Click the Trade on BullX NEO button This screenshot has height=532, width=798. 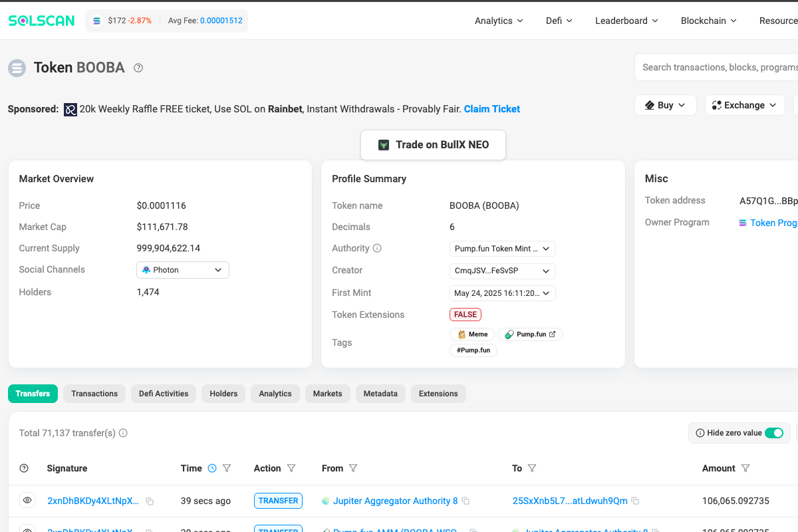[433, 145]
